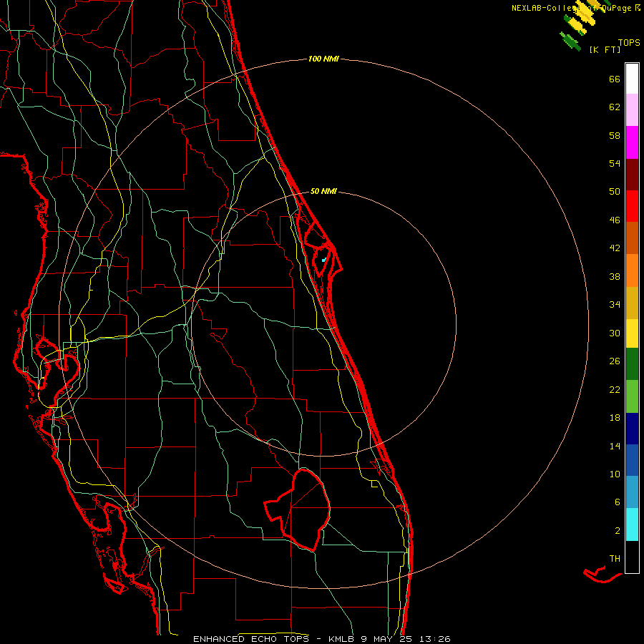Click the 'TH' legend label

point(615,559)
